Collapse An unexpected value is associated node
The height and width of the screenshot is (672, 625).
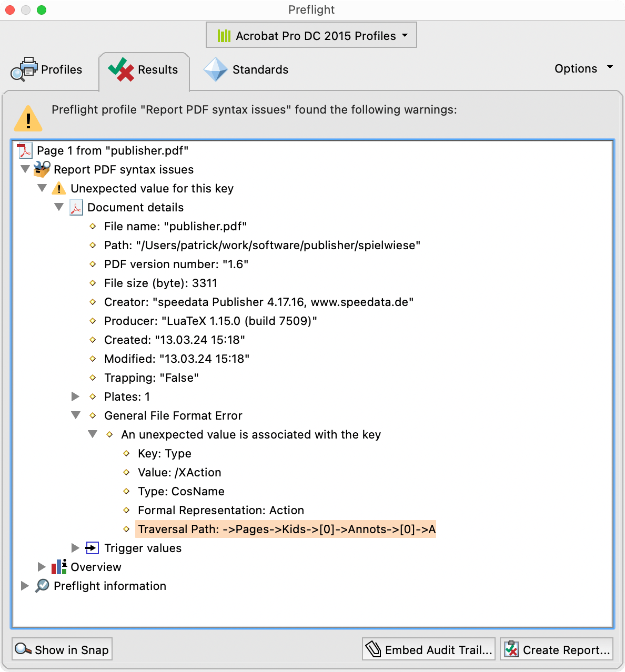[x=93, y=434]
